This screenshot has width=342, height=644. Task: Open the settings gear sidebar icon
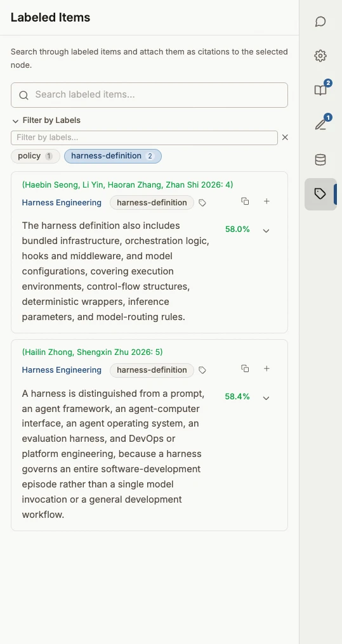(x=320, y=56)
